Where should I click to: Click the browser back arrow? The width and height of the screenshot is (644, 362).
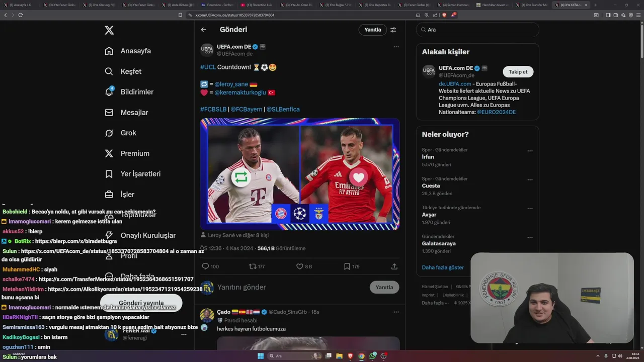pyautogui.click(x=6, y=15)
